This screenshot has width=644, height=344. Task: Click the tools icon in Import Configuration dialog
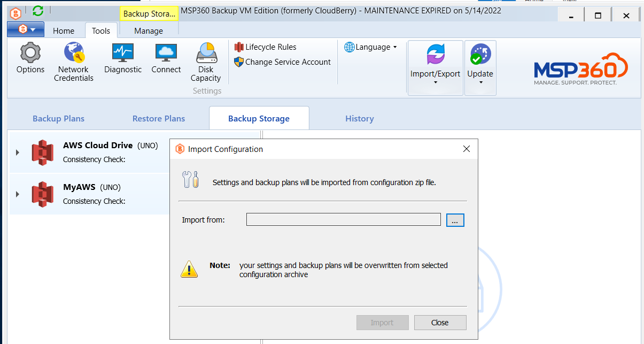coord(191,179)
